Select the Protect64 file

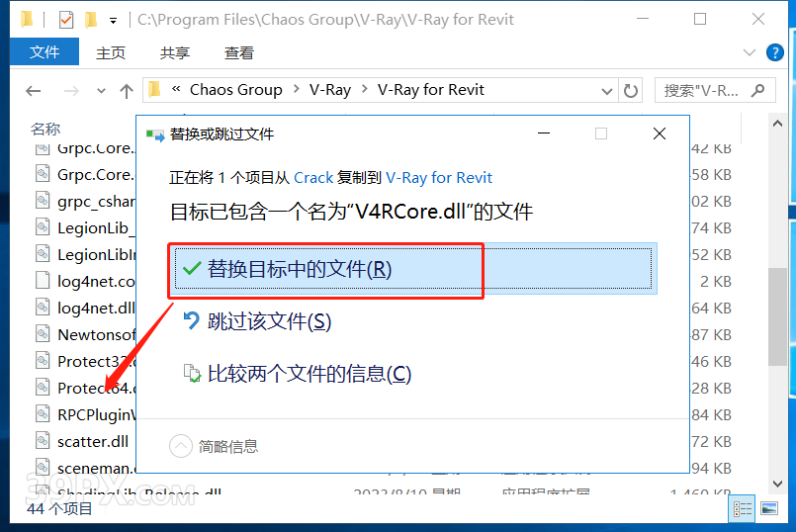point(97,388)
